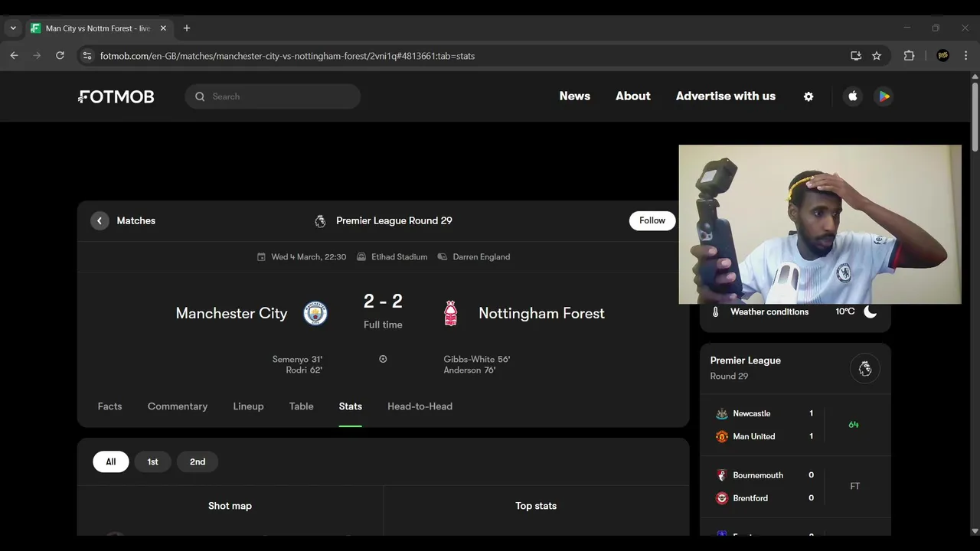Click the calendar icon beside match date
Image resolution: width=980 pixels, height=551 pixels.
[x=261, y=257]
